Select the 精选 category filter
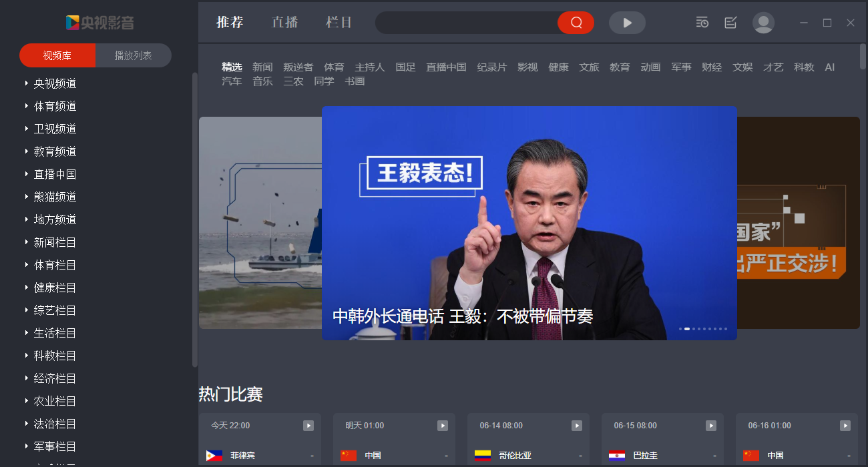This screenshot has width=868, height=467. coord(232,67)
